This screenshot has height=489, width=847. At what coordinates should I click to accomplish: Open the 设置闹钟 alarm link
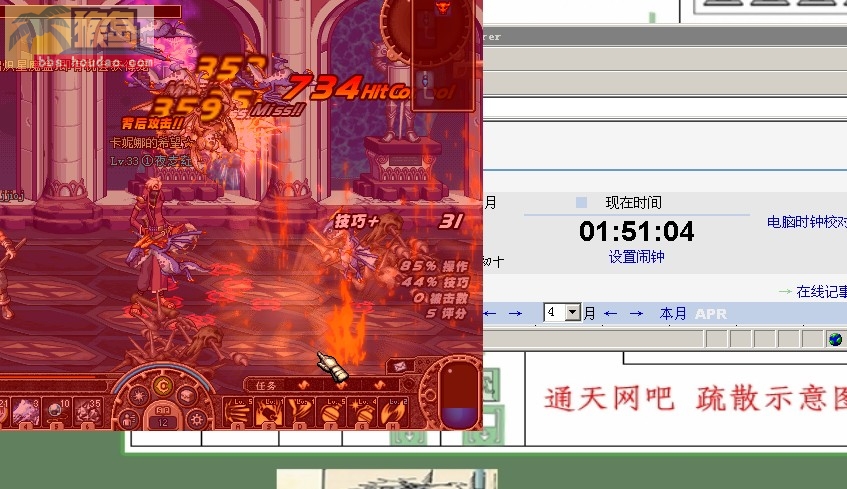pos(636,257)
